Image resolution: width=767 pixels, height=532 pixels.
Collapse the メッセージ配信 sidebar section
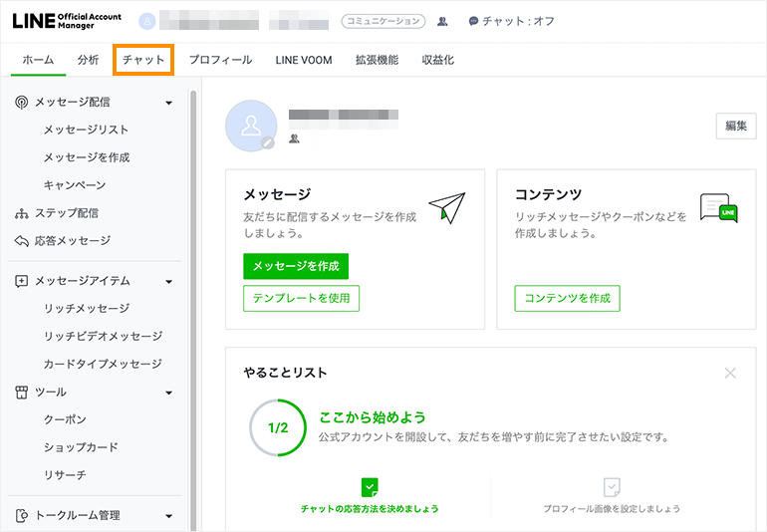(x=168, y=103)
